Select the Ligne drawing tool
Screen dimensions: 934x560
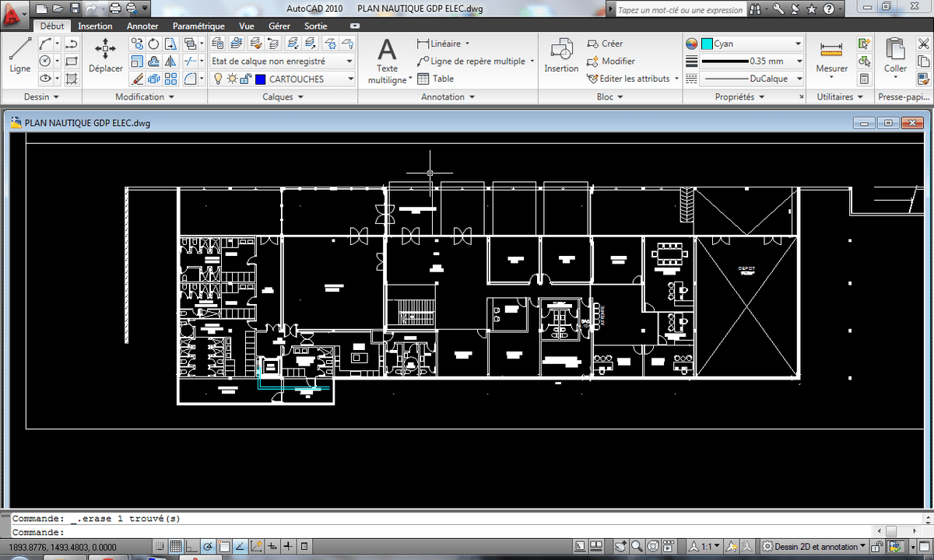click(x=20, y=54)
